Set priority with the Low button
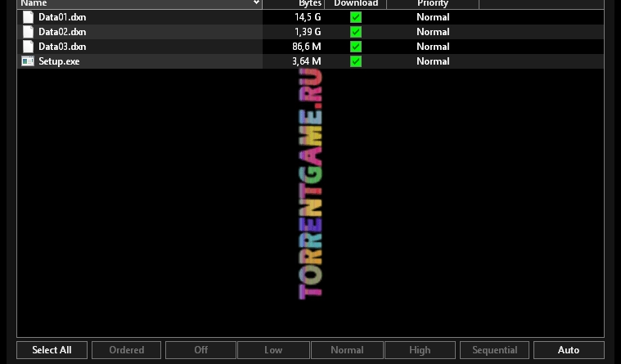 pos(273,350)
